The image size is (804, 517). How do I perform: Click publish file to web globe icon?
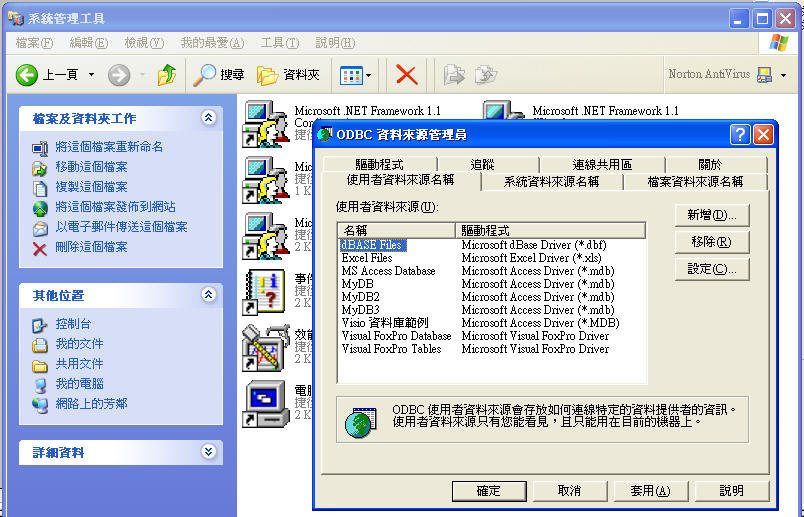(39, 208)
